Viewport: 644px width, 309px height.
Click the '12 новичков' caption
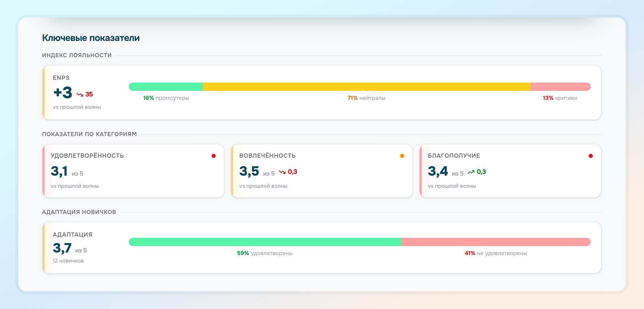coord(68,261)
